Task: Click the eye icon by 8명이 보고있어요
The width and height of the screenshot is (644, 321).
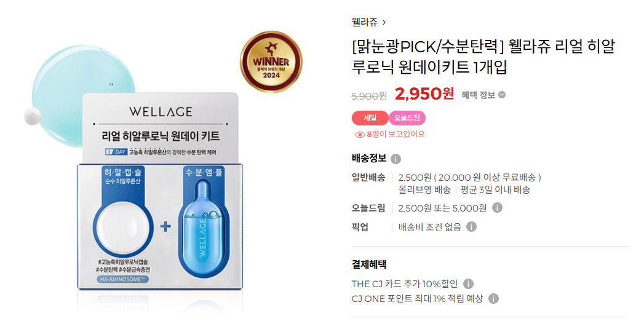Action: tap(359, 134)
